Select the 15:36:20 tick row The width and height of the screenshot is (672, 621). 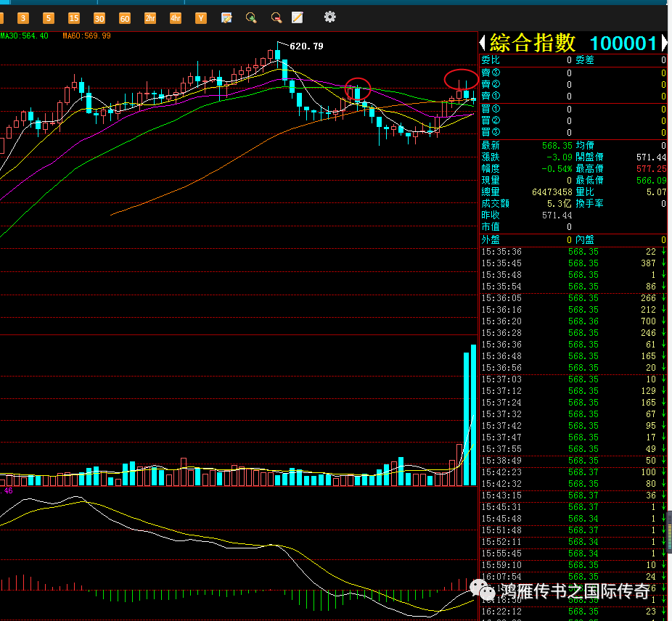pyautogui.click(x=573, y=321)
